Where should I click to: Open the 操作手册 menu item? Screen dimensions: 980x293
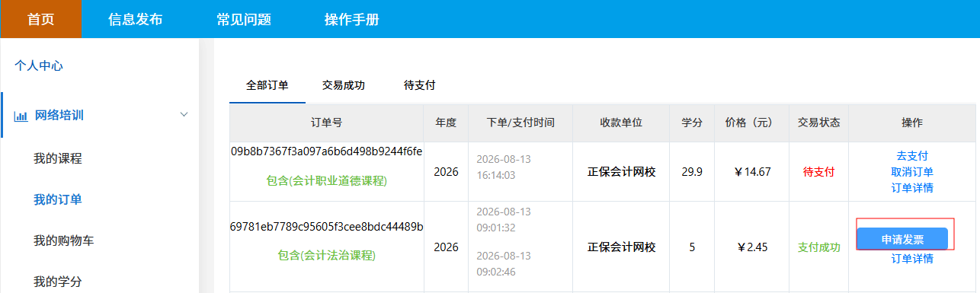352,19
